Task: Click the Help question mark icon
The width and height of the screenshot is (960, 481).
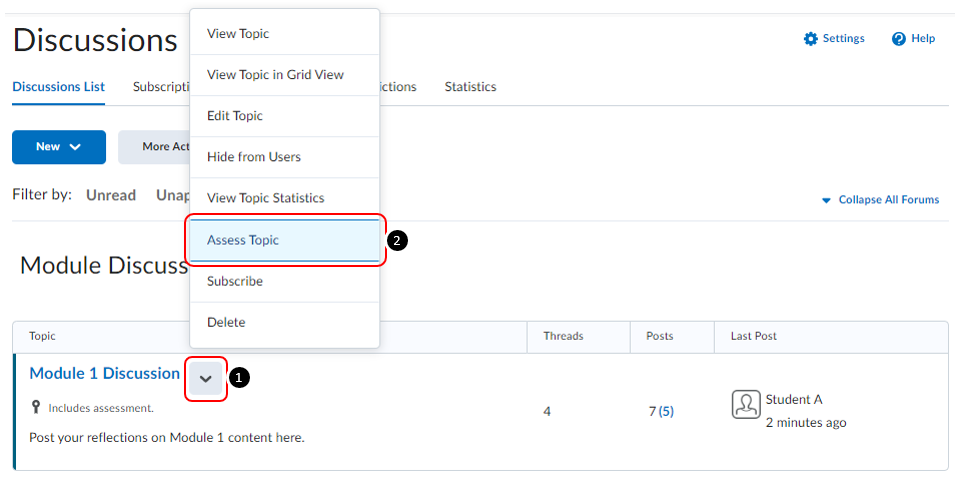Action: point(898,39)
